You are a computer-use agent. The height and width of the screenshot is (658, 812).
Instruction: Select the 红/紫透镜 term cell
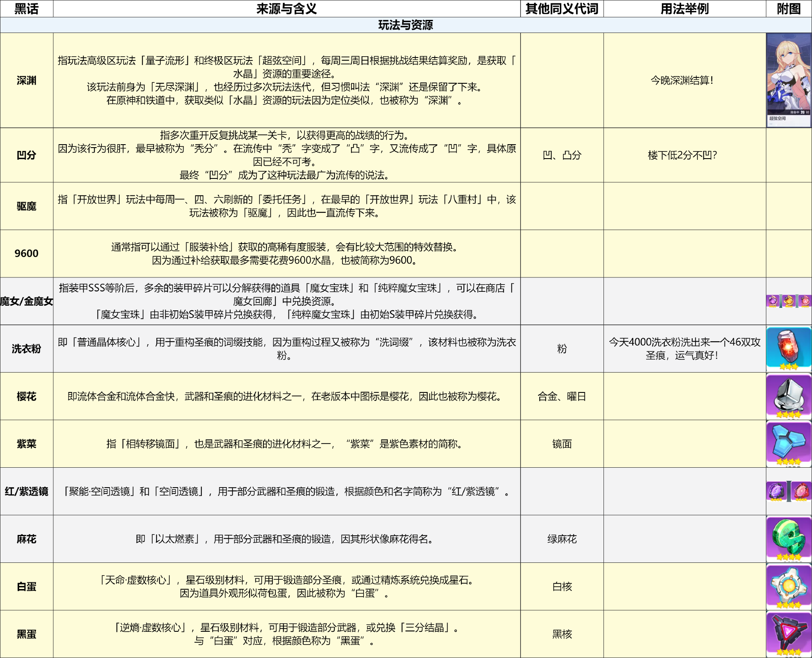tap(27, 491)
